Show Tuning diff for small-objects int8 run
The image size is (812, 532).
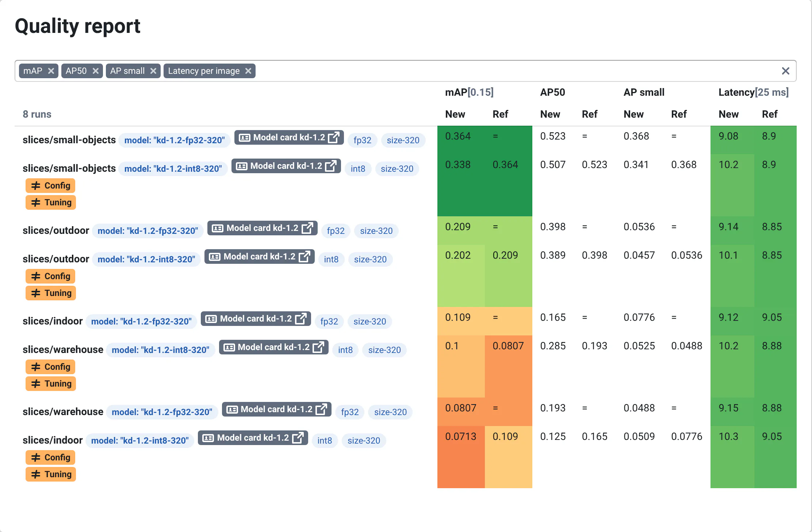pyautogui.click(x=51, y=202)
